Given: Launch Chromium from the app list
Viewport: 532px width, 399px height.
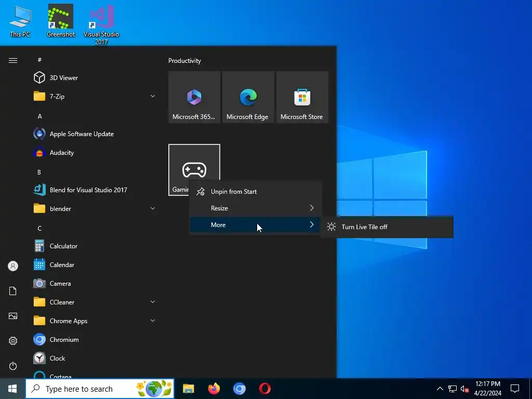Looking at the screenshot, I should [x=95, y=339].
